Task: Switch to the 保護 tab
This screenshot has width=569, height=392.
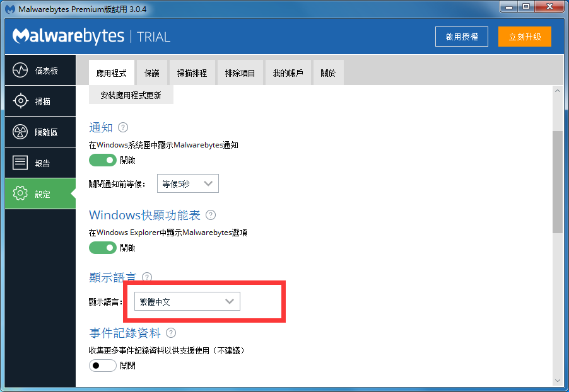Action: coord(151,72)
